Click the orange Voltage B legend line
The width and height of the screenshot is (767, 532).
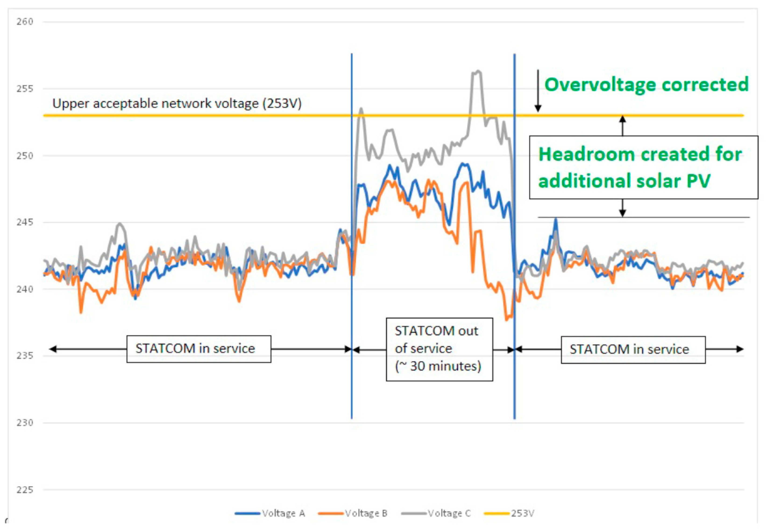click(330, 514)
